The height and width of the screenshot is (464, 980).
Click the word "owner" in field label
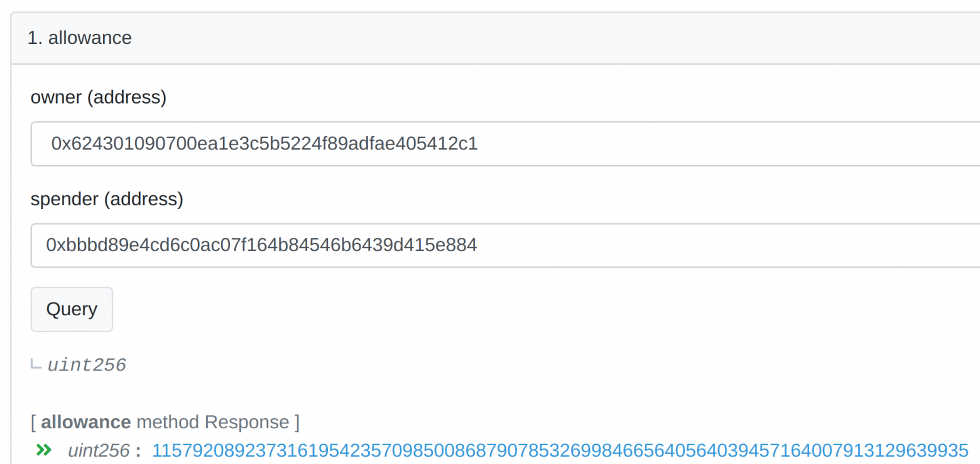click(56, 97)
